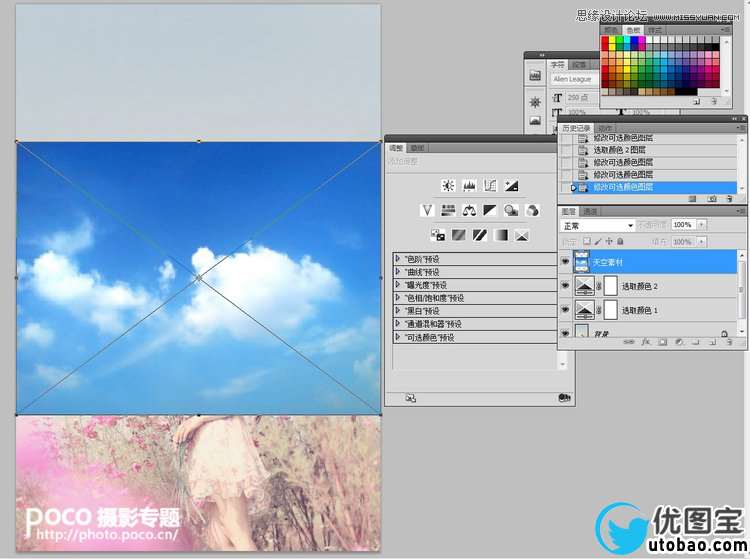Switch to the 通道 tab
The height and width of the screenshot is (559, 750).
pyautogui.click(x=590, y=211)
